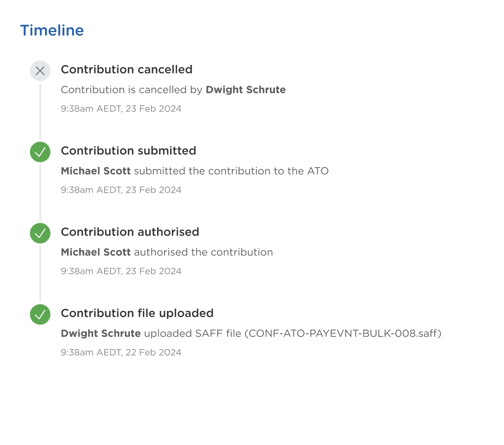
Task: Select the Timeline heading
Action: tap(52, 31)
